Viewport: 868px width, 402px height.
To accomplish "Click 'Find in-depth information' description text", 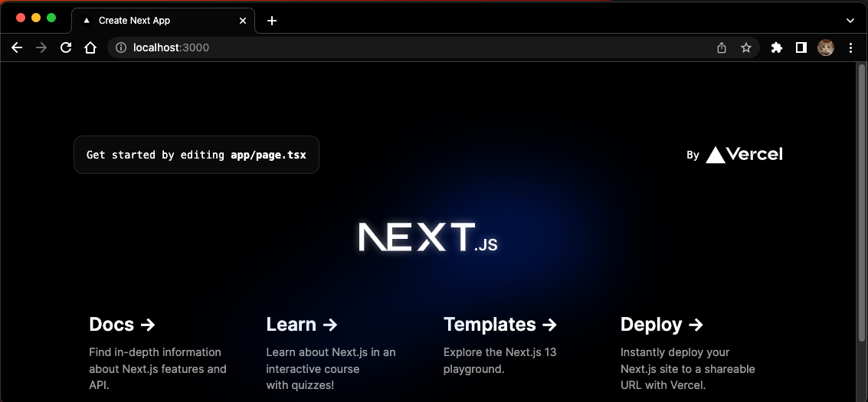I will [158, 368].
